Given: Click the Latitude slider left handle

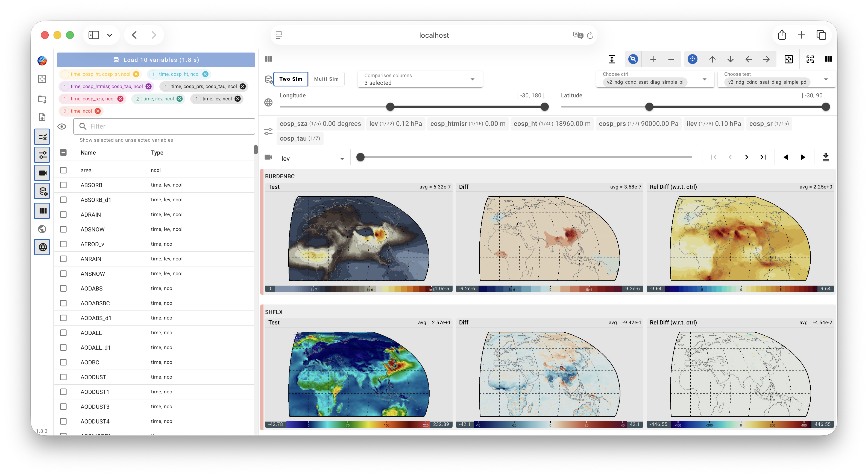Looking at the screenshot, I should click(649, 107).
